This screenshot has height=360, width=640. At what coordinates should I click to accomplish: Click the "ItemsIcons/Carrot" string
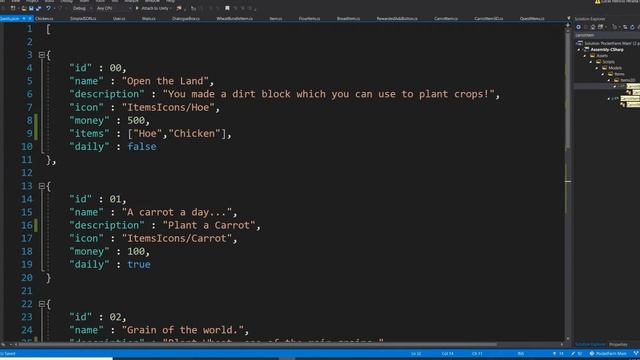coord(177,238)
